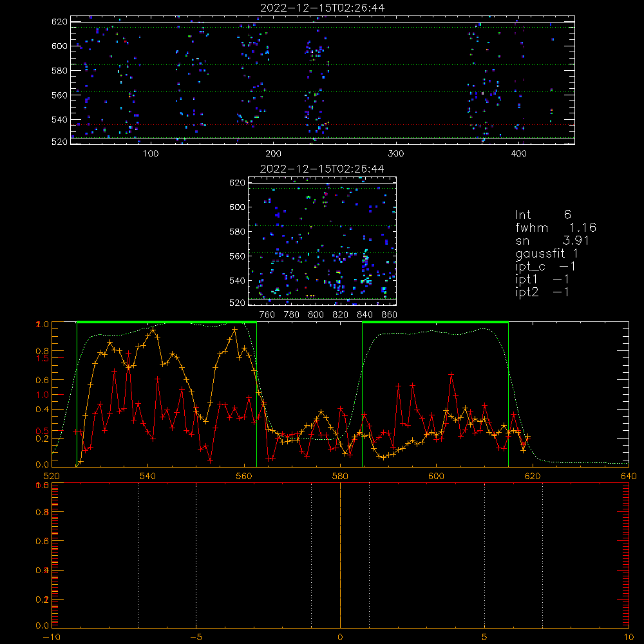Click the '640' x-axis label of the profile plot
This screenshot has width=644, height=644.
629,476
